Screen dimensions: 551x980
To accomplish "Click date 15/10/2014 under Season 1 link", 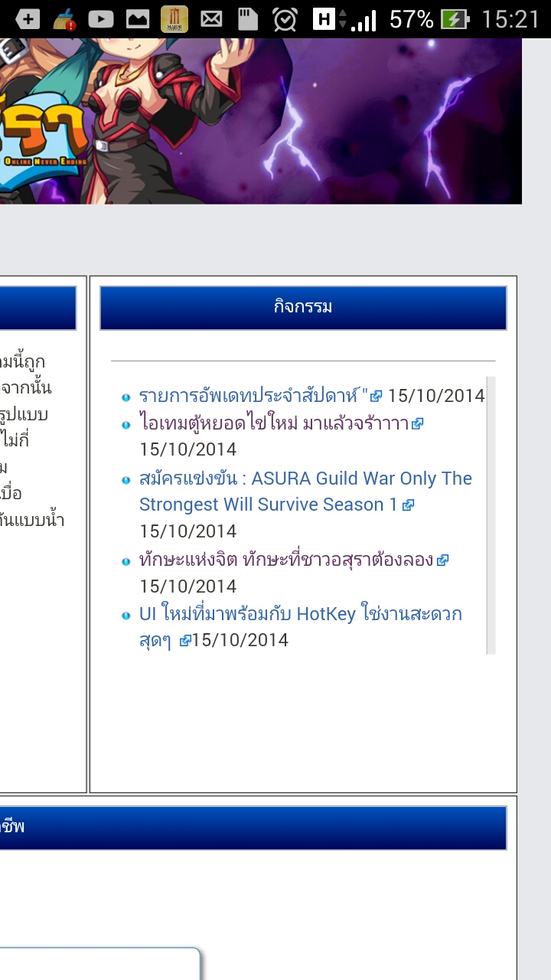I will point(187,531).
